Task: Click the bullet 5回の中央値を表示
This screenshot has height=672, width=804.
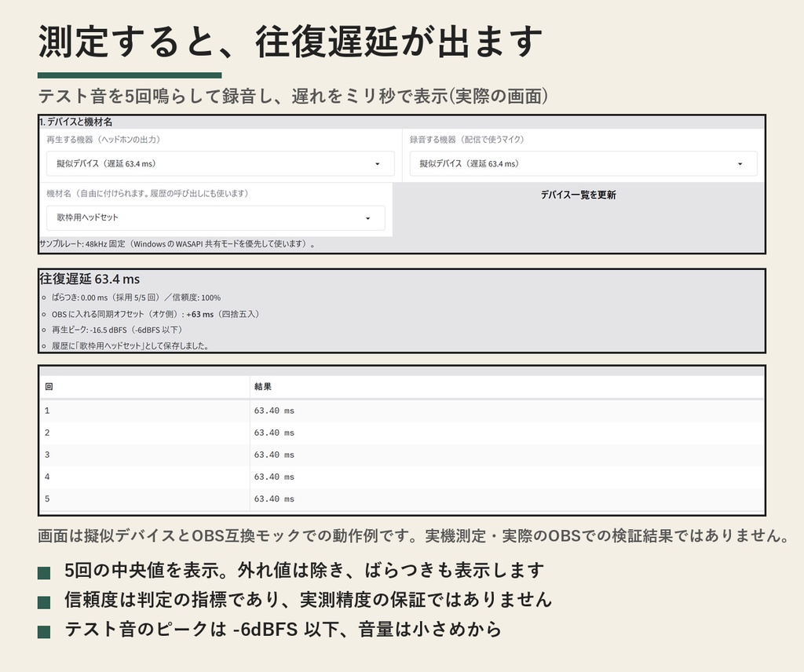Action: tap(304, 570)
